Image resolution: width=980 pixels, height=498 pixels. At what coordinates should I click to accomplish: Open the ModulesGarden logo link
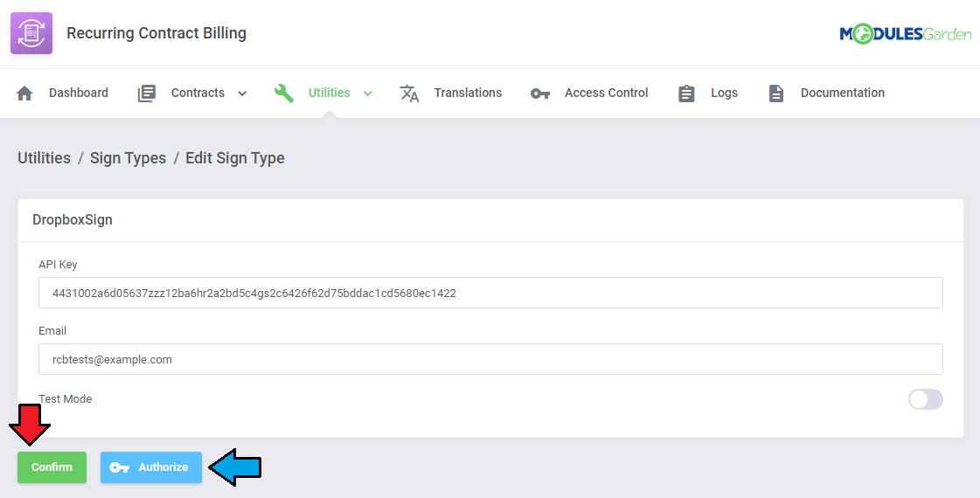905,33
